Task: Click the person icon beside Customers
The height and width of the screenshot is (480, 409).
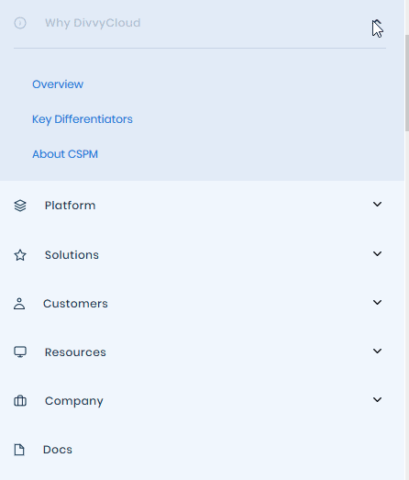Action: (19, 304)
